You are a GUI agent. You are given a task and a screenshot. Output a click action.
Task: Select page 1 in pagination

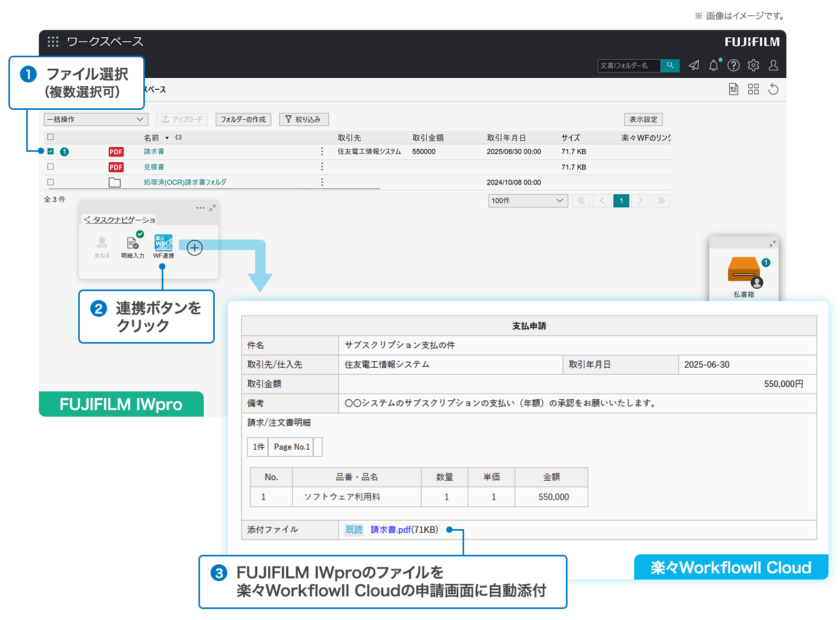pyautogui.click(x=621, y=201)
